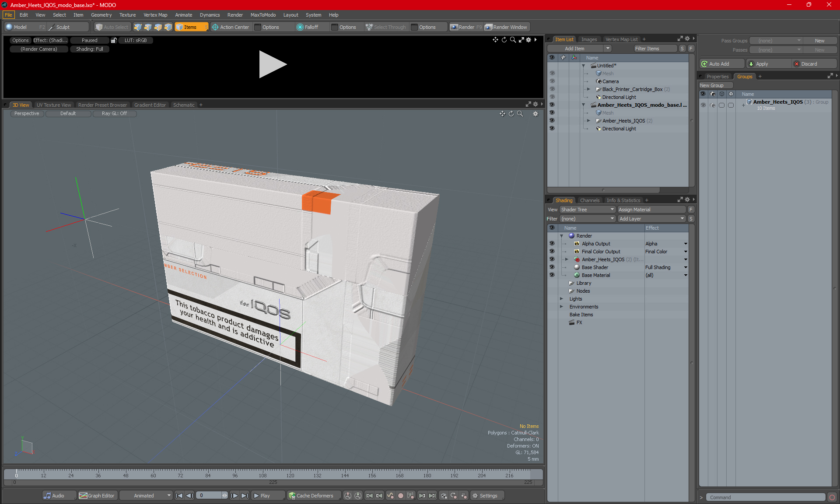Switch to the Schematic tab
This screenshot has width=840, height=504.
coord(184,105)
